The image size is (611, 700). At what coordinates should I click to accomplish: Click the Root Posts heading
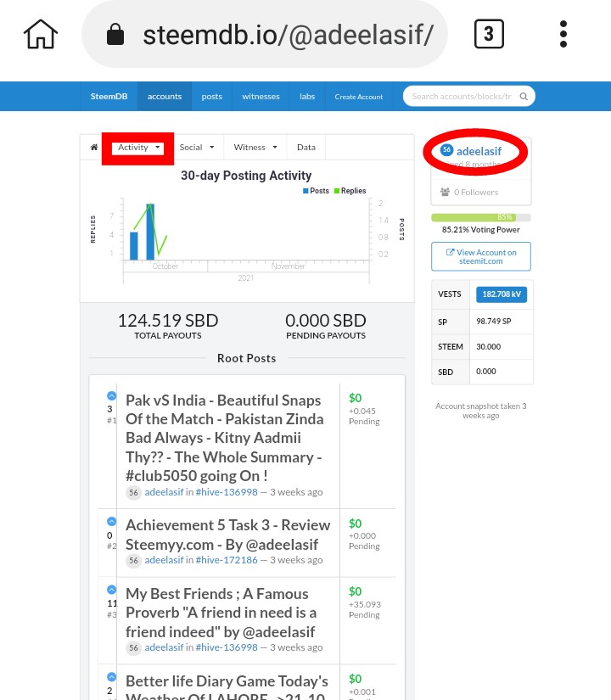(x=247, y=358)
